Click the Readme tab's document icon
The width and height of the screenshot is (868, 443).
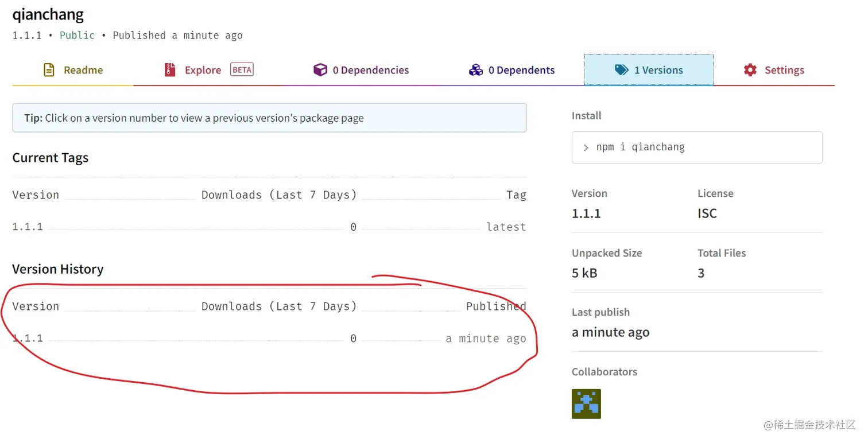(x=49, y=69)
